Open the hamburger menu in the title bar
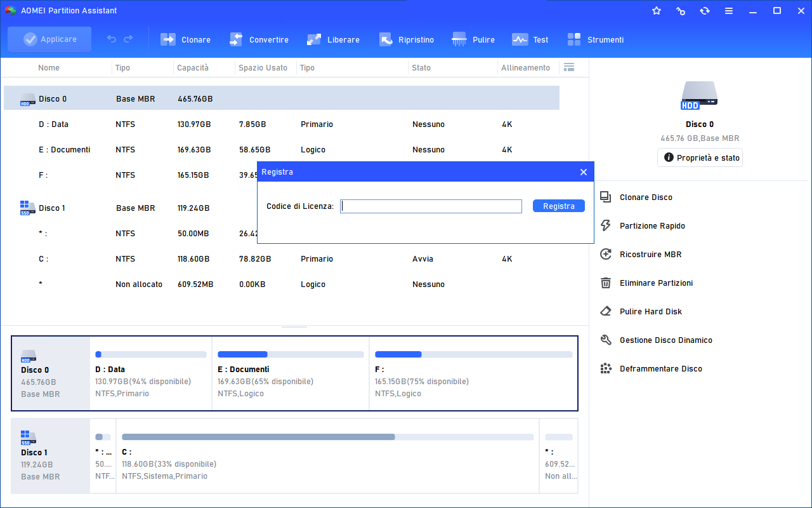Image resolution: width=812 pixels, height=508 pixels. (x=729, y=11)
